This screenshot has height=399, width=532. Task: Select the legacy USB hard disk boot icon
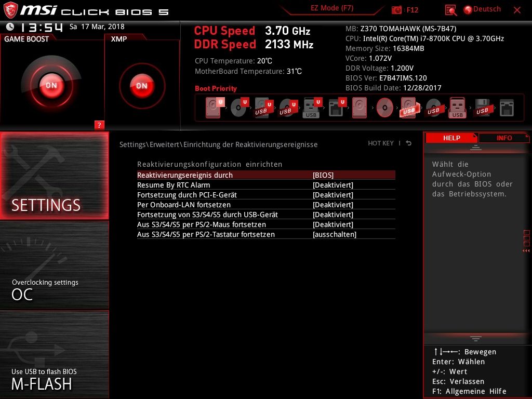point(409,108)
